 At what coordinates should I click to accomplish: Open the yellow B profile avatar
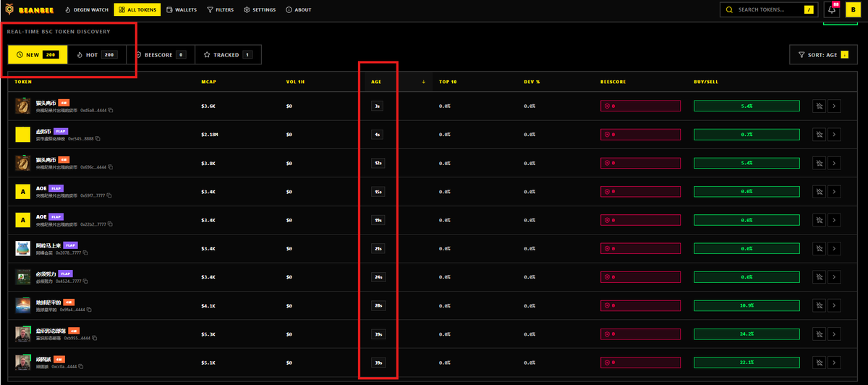(852, 10)
